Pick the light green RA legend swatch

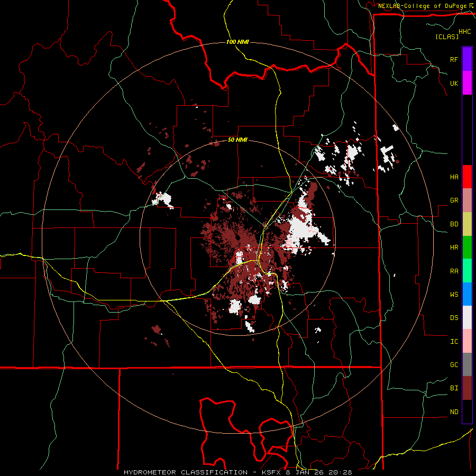point(467,270)
